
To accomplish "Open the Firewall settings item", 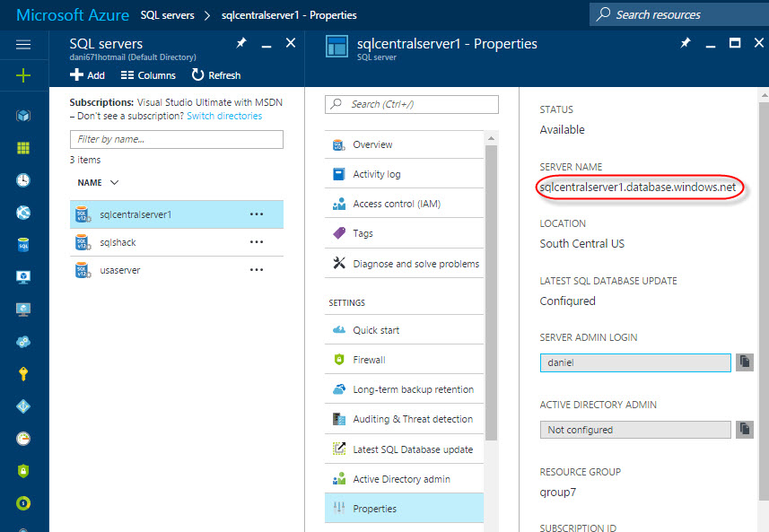I will coord(369,360).
